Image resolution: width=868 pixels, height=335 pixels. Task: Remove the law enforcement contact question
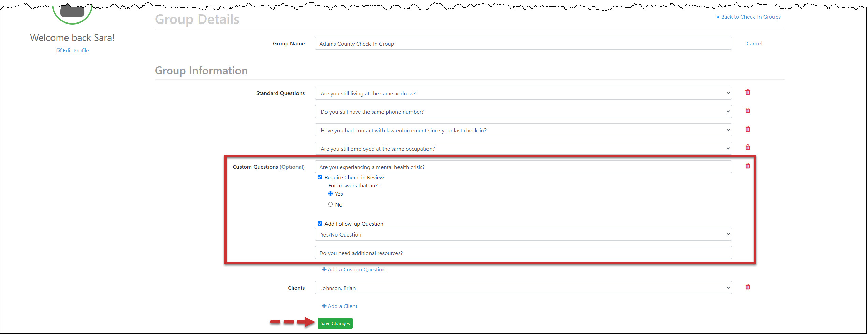[747, 129]
